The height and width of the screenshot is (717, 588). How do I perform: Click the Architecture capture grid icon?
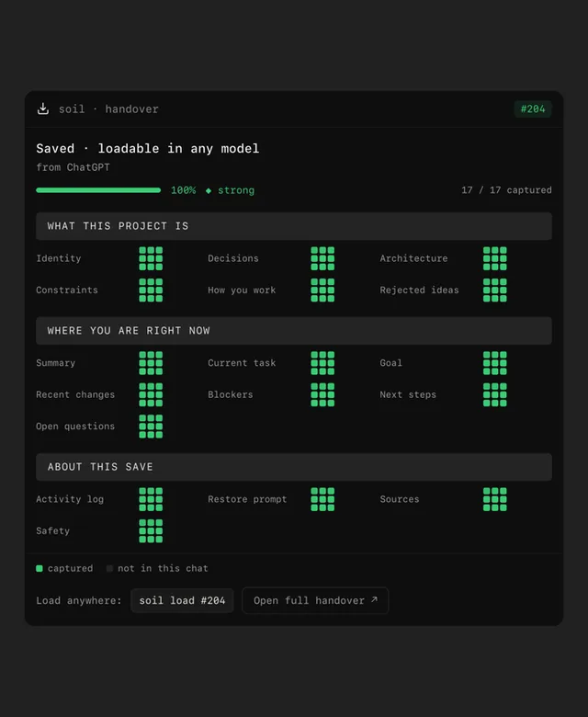pyautogui.click(x=495, y=258)
